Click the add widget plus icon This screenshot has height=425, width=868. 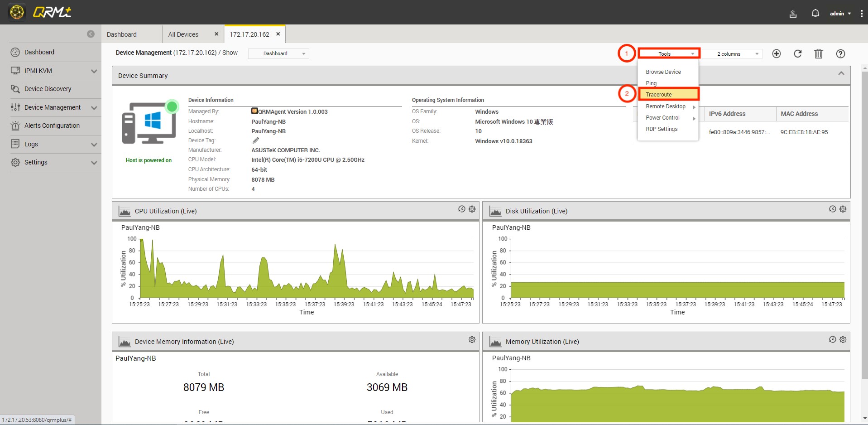pyautogui.click(x=776, y=54)
